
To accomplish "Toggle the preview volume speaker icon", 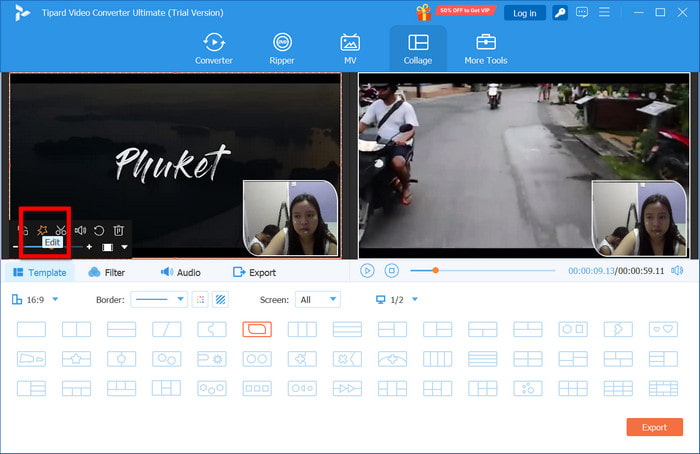I will click(x=677, y=271).
